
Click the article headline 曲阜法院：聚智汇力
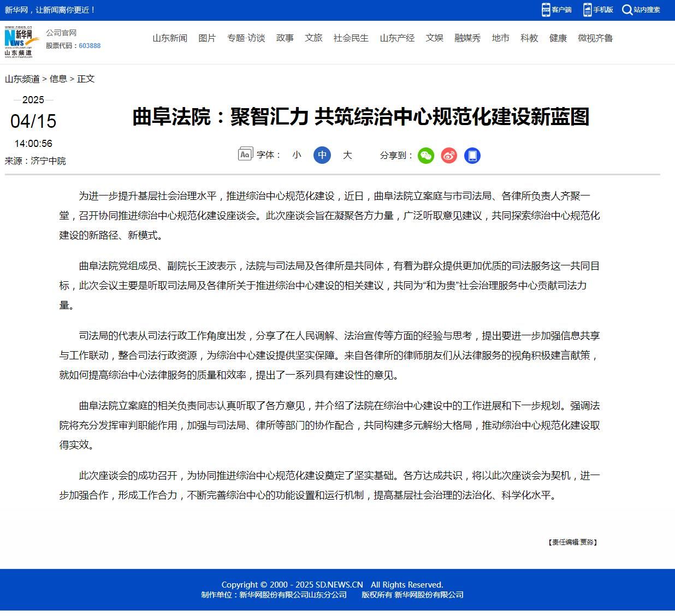point(361,117)
